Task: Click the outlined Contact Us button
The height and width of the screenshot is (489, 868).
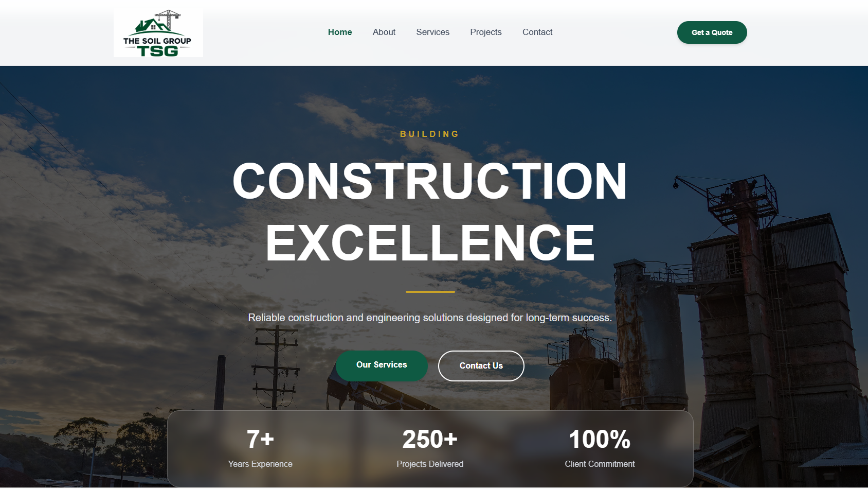Action: 481,366
